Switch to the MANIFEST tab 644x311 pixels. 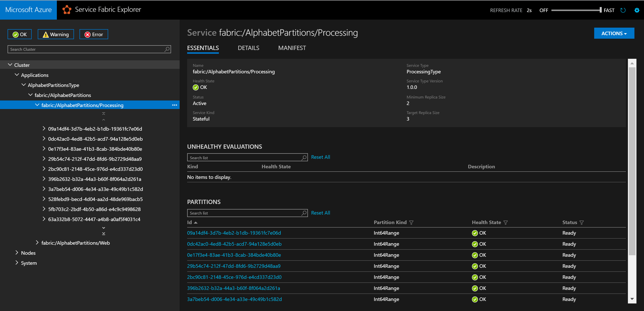pos(292,48)
